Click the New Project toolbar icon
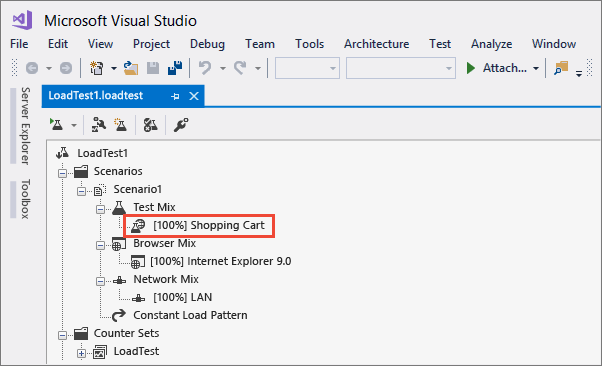 click(x=96, y=68)
